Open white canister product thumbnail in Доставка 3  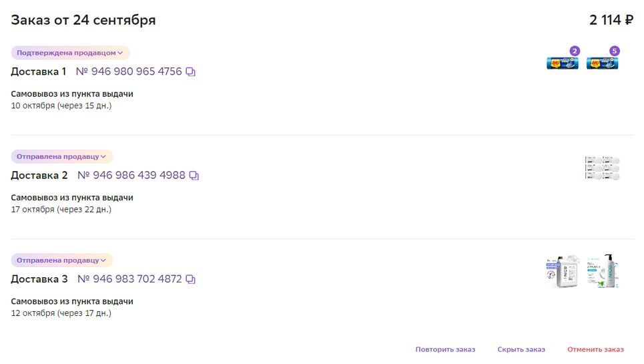point(562,271)
